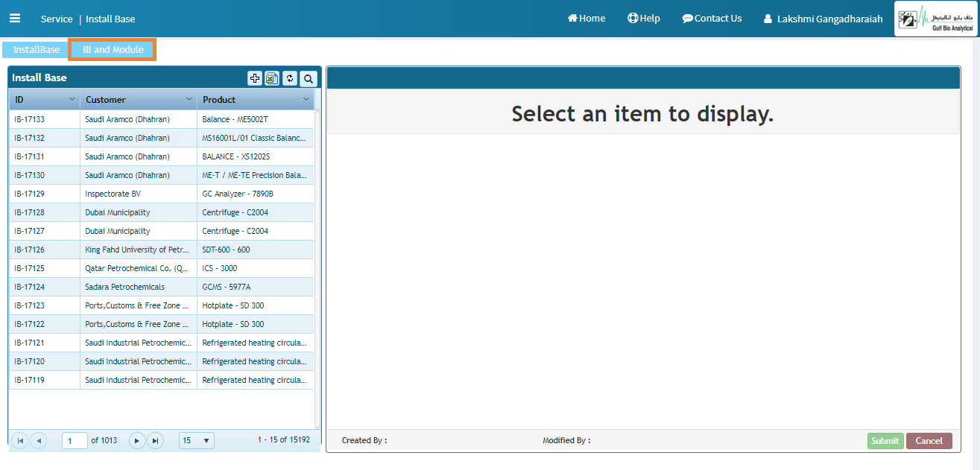Viewport: 980px width, 470px height.
Task: Open the page size dropdown showing 15
Action: (x=197, y=441)
